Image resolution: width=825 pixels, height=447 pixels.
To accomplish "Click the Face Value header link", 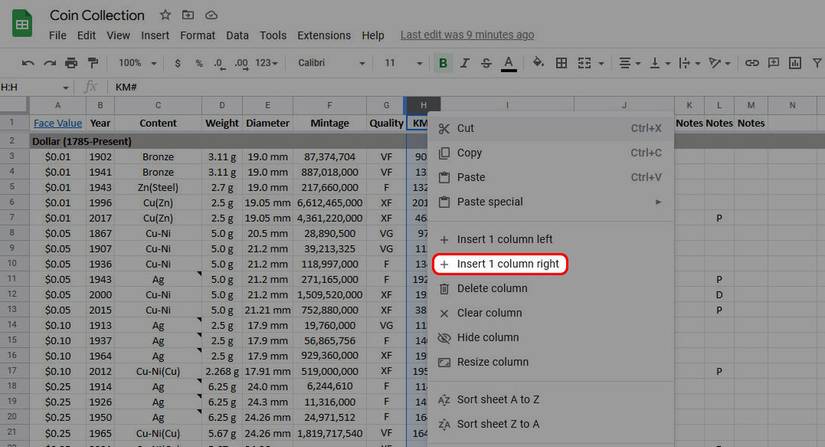I will click(x=57, y=123).
